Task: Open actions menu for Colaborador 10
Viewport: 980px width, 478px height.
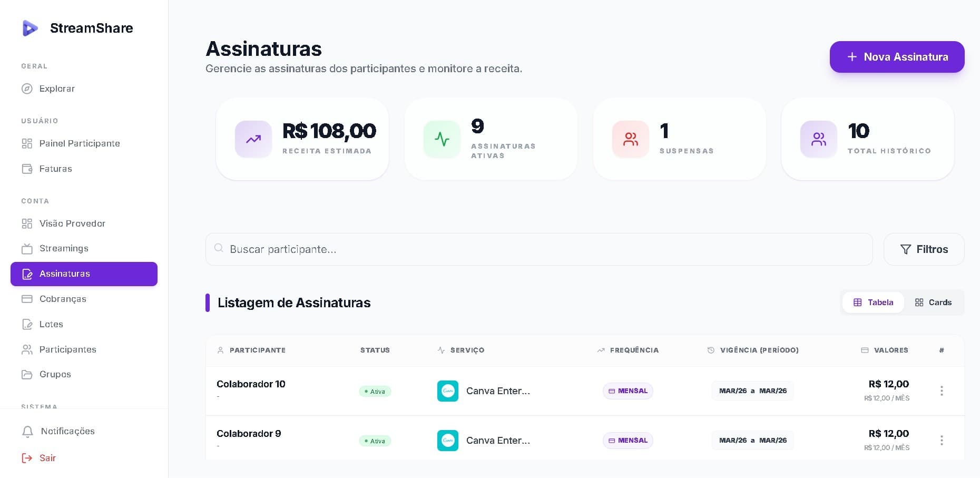Action: coord(942,391)
